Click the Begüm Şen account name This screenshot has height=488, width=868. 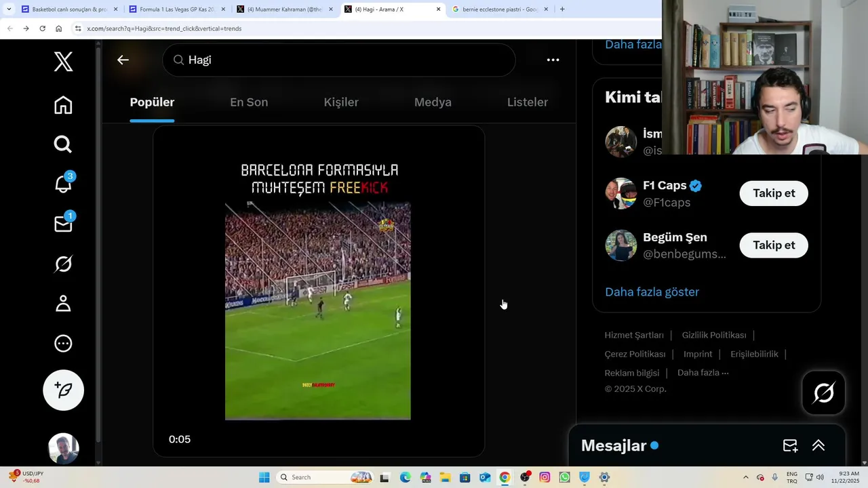(x=675, y=237)
